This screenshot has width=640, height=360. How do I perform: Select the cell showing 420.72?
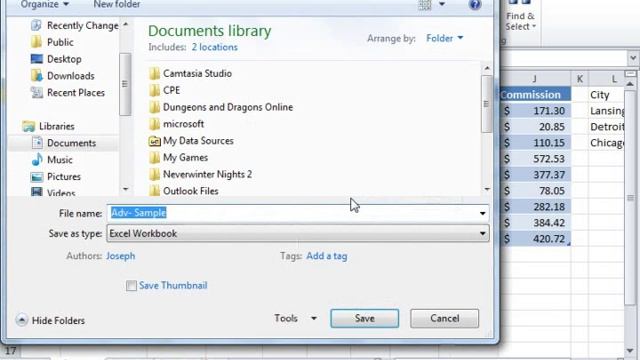tap(535, 239)
